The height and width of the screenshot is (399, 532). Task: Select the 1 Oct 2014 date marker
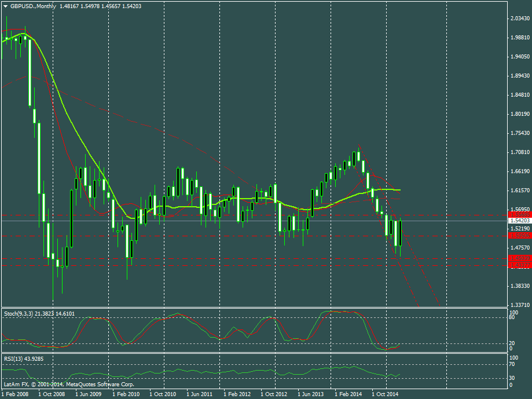point(385,394)
